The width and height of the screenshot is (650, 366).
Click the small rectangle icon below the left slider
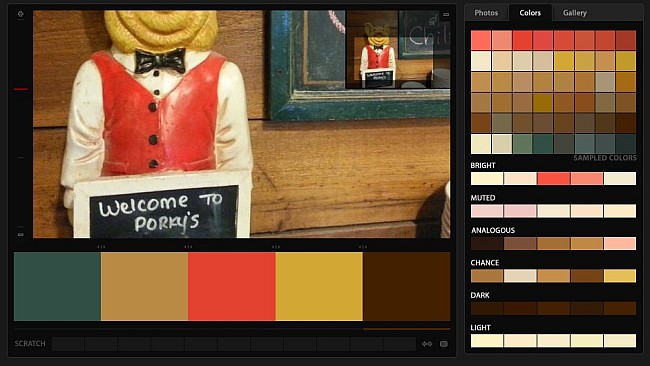click(21, 235)
